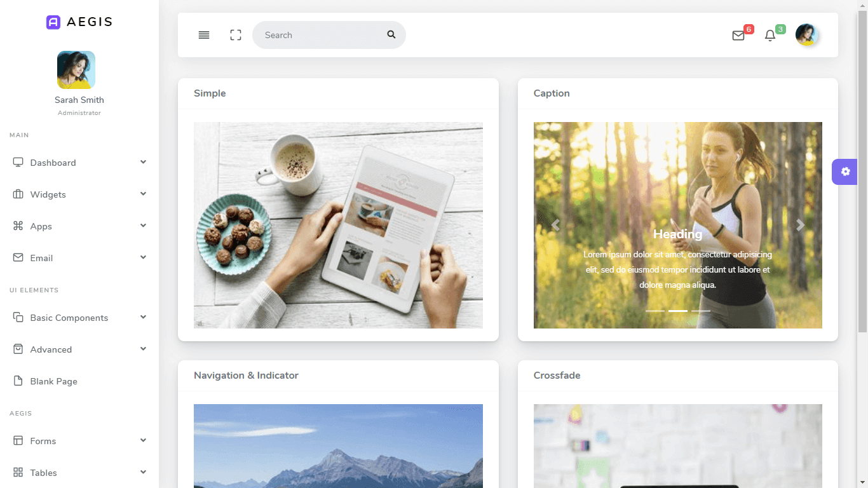Screen dimensions: 868x488
Task: Click the Widgets briefcase icon
Action: 18,194
